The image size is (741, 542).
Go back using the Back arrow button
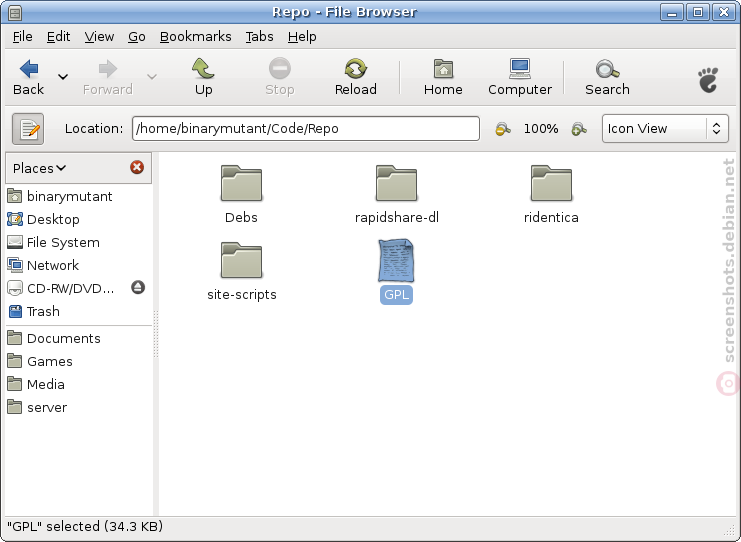pos(28,77)
